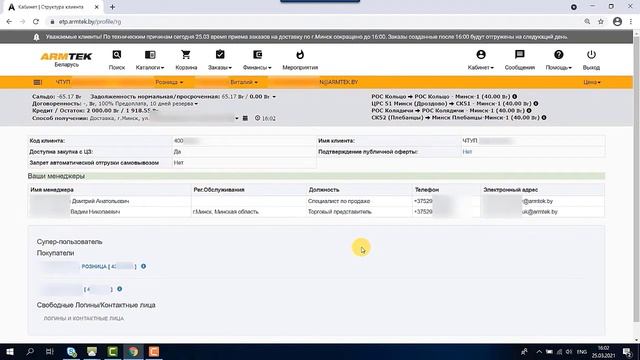Open ЛОГИНЫ И КОНТАКТНЫЕ ЛИЦА link

(84, 318)
